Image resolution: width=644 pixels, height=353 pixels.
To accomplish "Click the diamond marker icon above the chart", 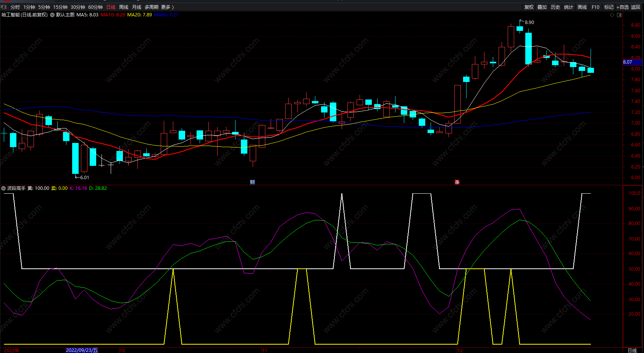I will [612, 15].
